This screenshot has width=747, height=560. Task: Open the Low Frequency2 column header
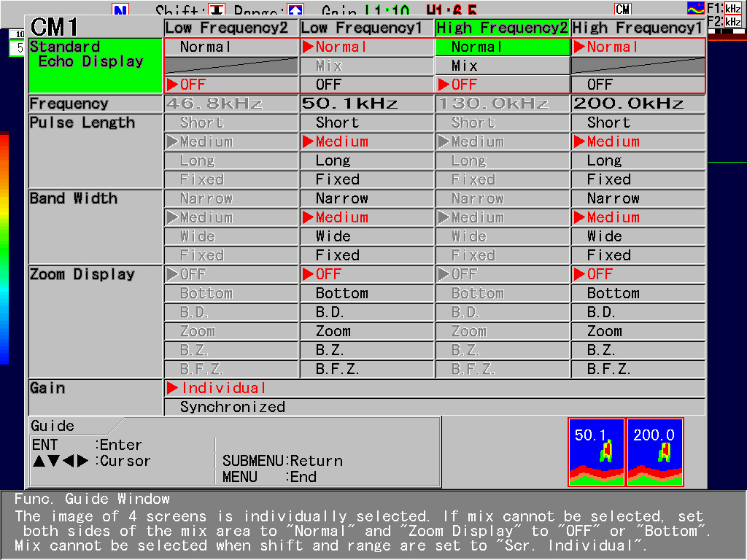click(231, 28)
